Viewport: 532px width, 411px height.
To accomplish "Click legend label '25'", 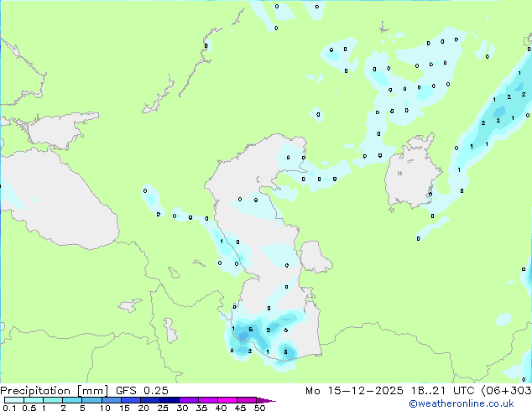I will 163,408.
